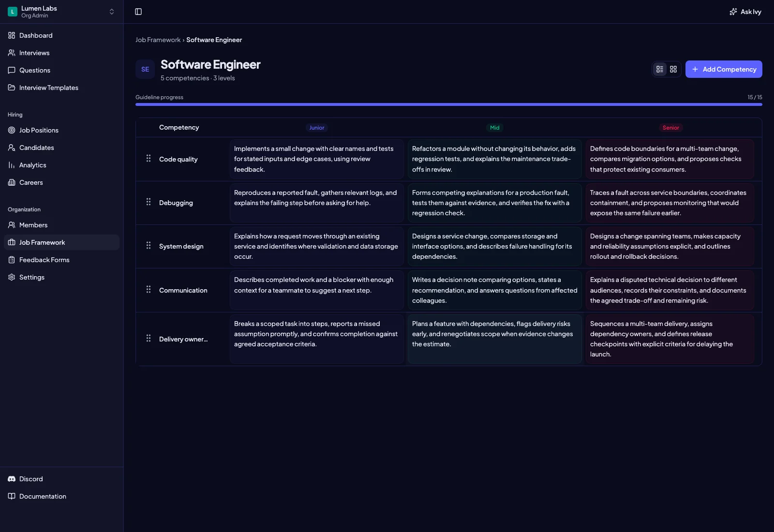774x532 pixels.
Task: Click the Add Competency button
Action: 724,69
